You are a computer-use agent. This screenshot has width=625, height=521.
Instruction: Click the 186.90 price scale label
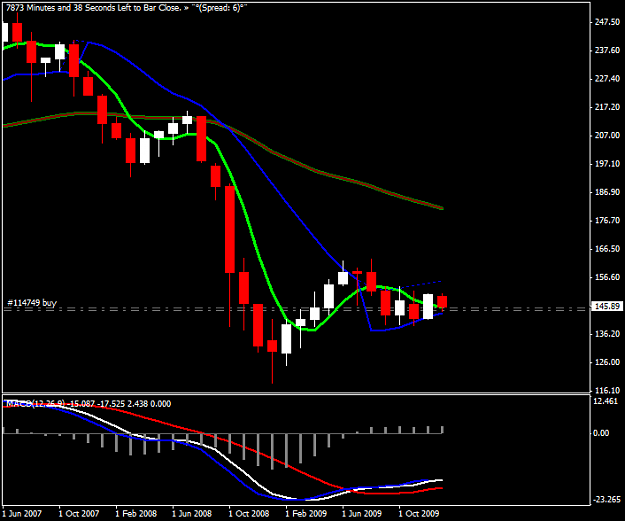pos(607,192)
